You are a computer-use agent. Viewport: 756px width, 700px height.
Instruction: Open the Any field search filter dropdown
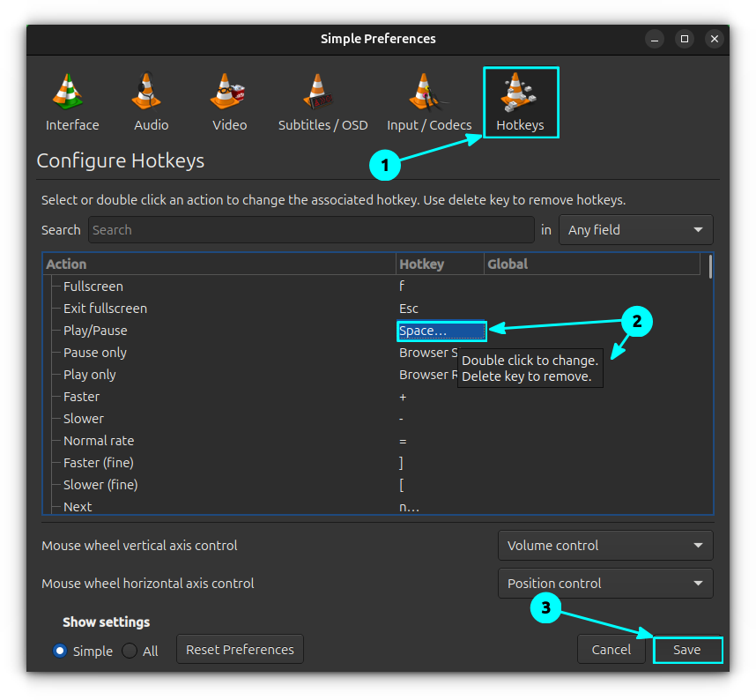(635, 229)
